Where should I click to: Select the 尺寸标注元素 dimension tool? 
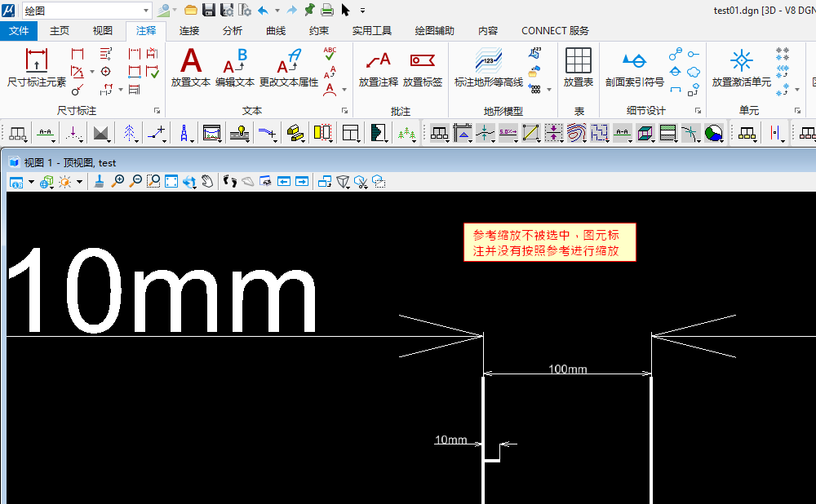pyautogui.click(x=37, y=68)
